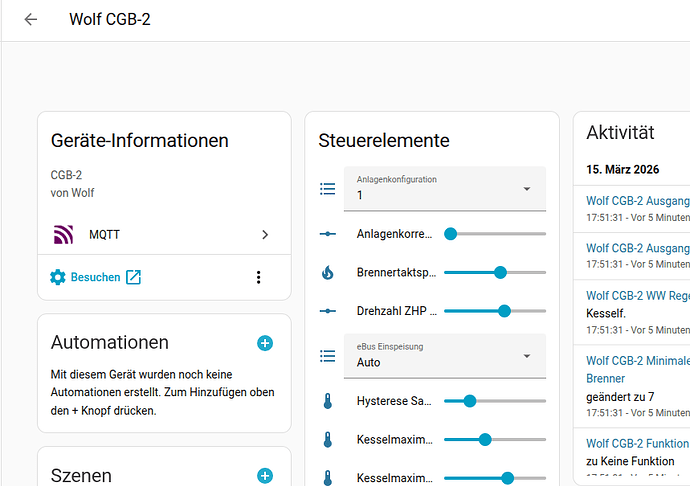
Task: Click the Hysterese slider track
Action: coord(495,401)
